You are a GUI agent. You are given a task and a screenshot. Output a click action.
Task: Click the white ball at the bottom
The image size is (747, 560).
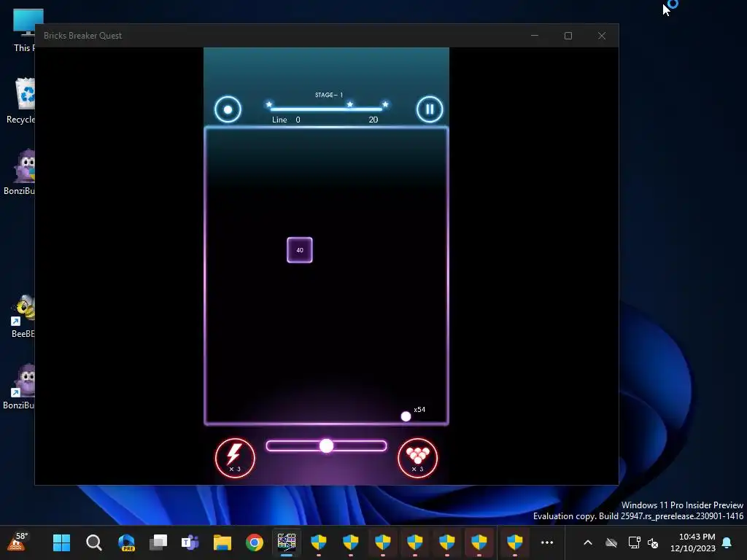pyautogui.click(x=406, y=416)
